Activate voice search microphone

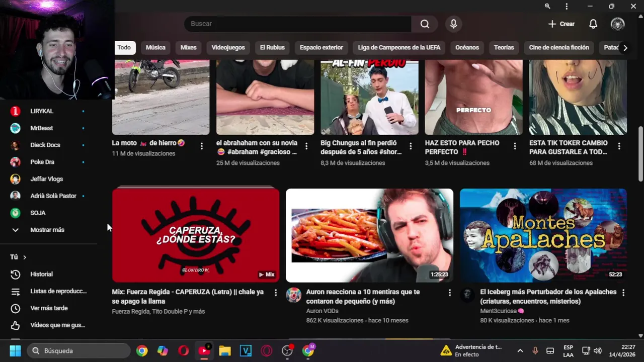coord(453,24)
